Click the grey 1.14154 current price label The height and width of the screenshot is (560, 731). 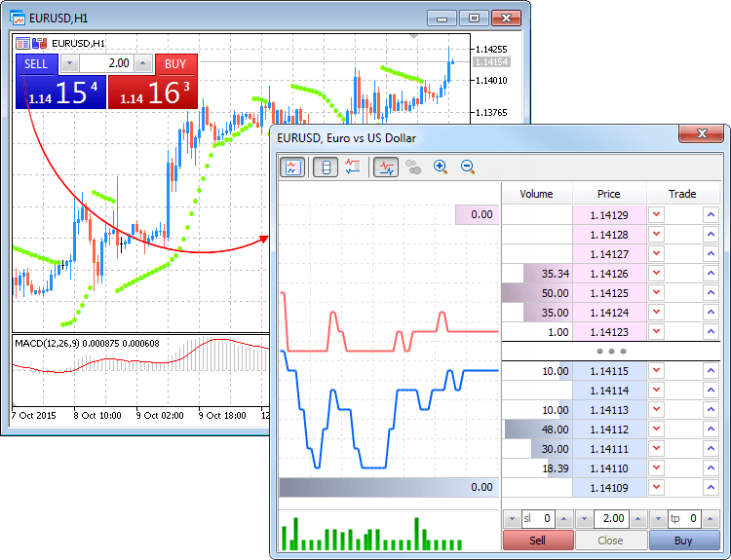coord(492,61)
